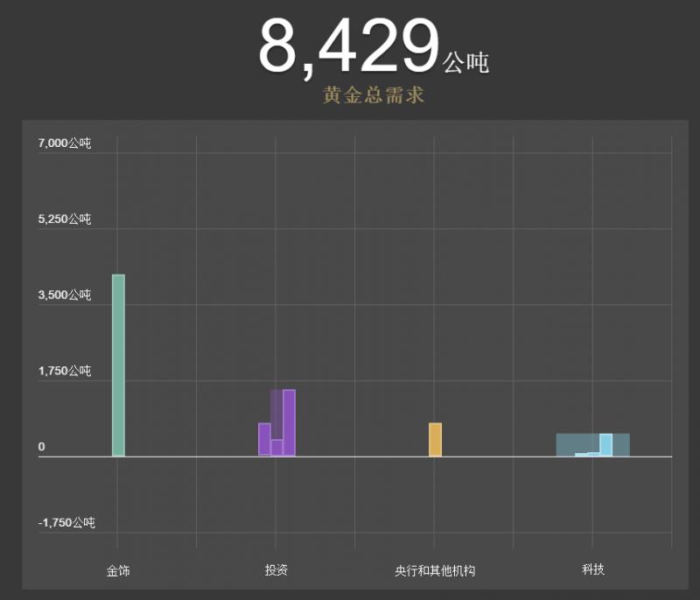Click the tallest purple 投资 bar
Image resolution: width=700 pixels, height=600 pixels.
(289, 422)
